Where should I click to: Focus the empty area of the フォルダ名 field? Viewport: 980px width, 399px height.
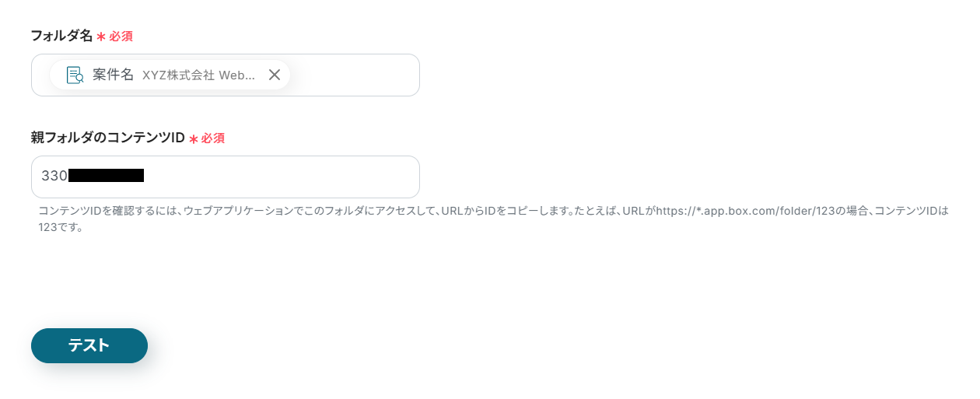click(354, 75)
